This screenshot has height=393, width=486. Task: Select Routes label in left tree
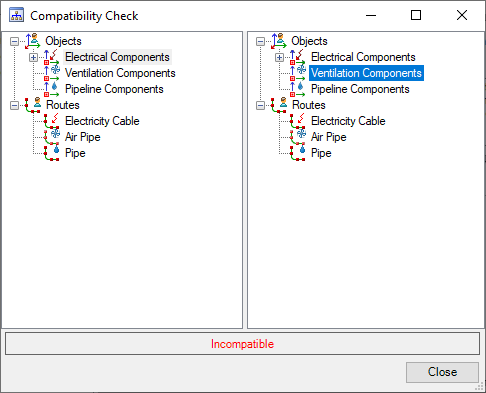63,105
